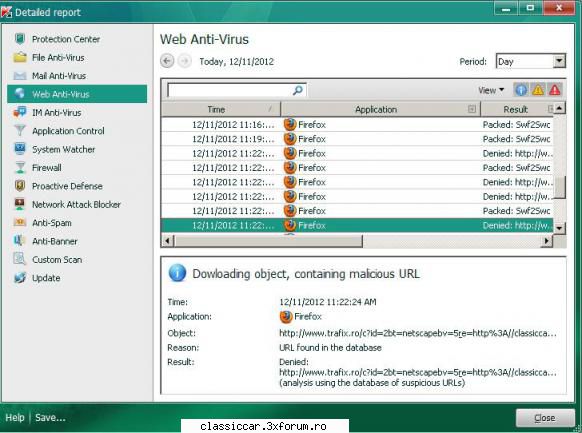This screenshot has width=582, height=433.
Task: Click the Close button
Action: tap(545, 418)
